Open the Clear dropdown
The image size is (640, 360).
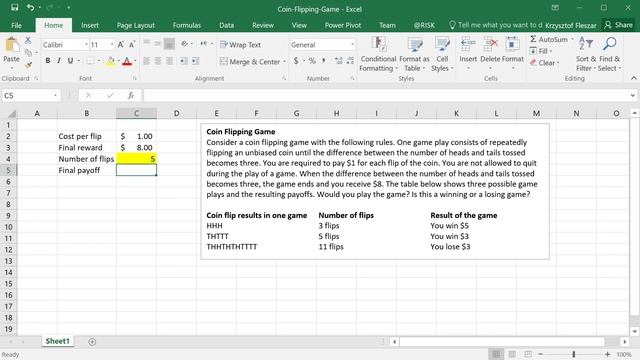coord(544,63)
